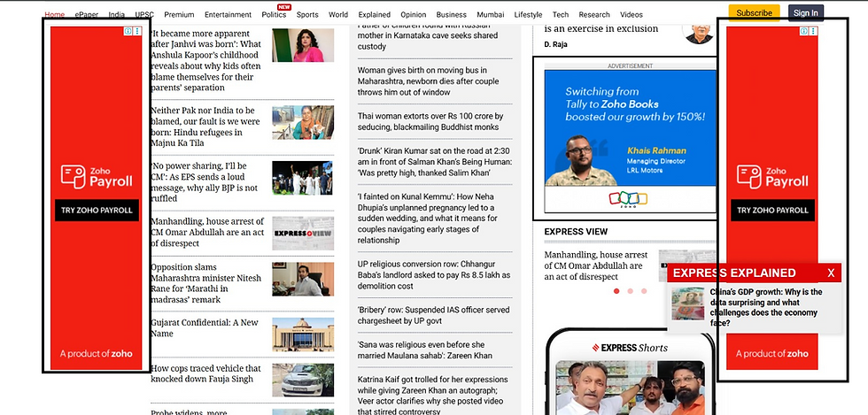Go to Business section

(x=452, y=14)
